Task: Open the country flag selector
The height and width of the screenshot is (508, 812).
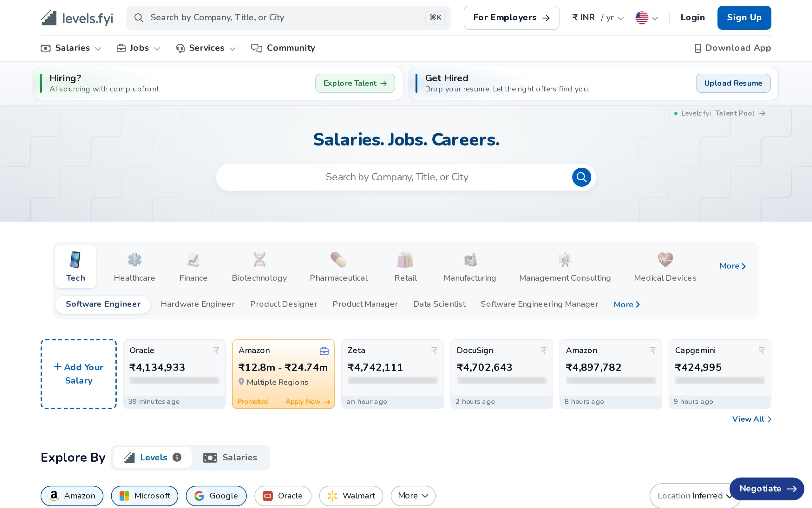Action: 646,18
